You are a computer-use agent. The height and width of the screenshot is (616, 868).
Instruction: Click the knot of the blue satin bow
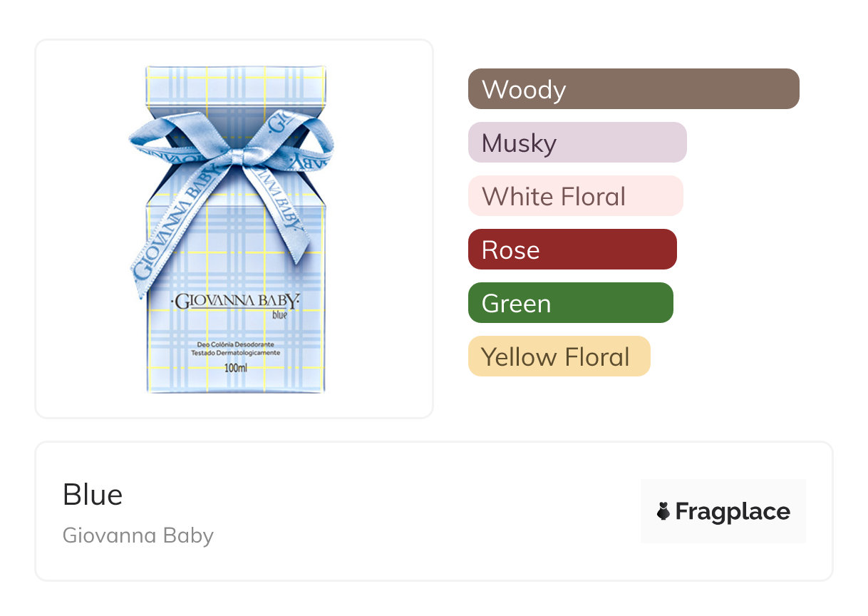[x=234, y=155]
